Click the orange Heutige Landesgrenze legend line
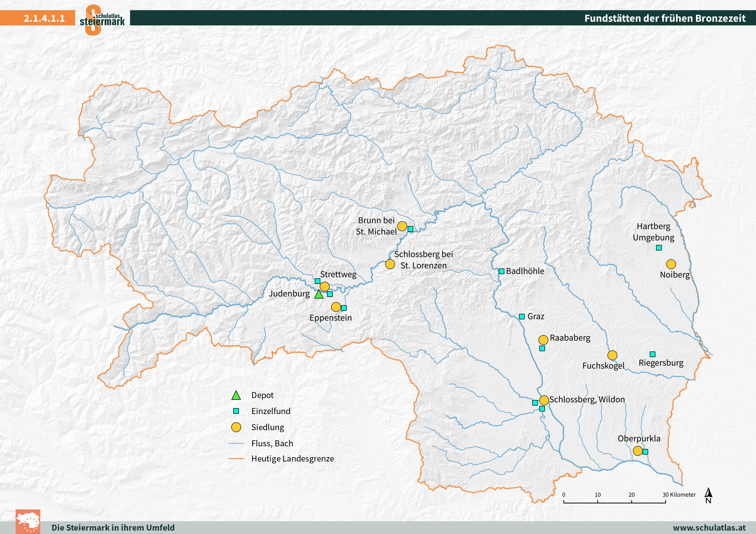 (x=236, y=458)
